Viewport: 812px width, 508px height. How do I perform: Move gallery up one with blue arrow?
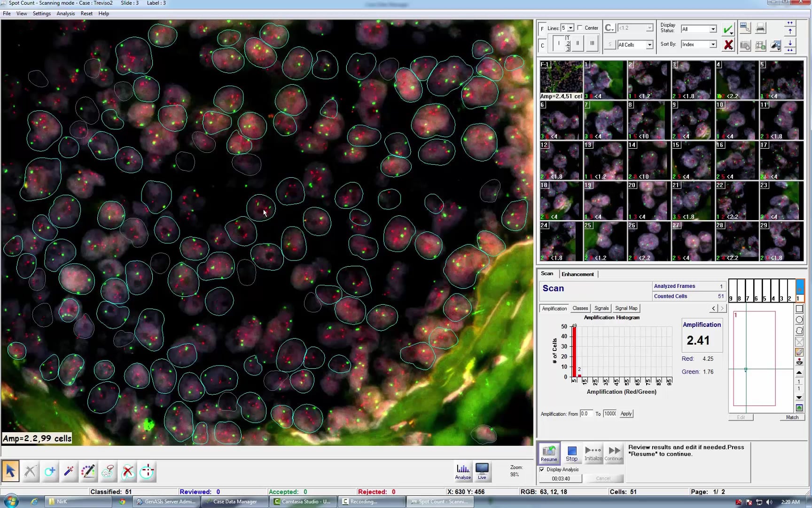pos(790,31)
